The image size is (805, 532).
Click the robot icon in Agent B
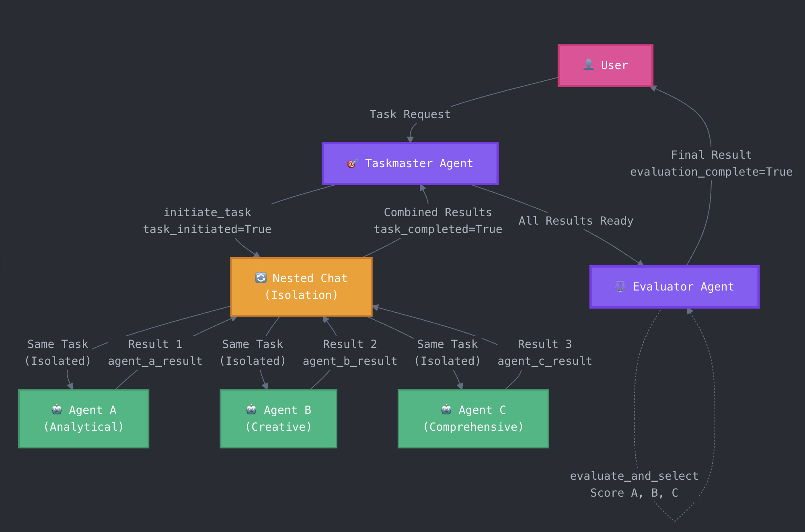tap(251, 409)
